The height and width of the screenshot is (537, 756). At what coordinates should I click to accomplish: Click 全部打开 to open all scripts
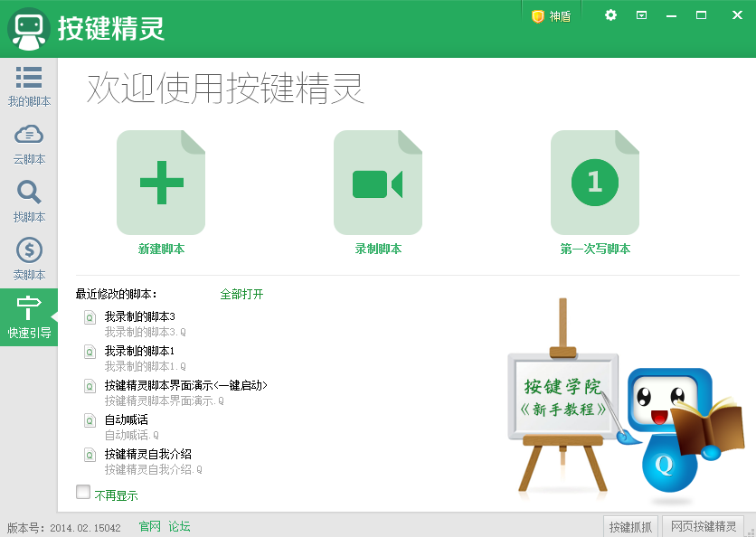click(x=241, y=294)
